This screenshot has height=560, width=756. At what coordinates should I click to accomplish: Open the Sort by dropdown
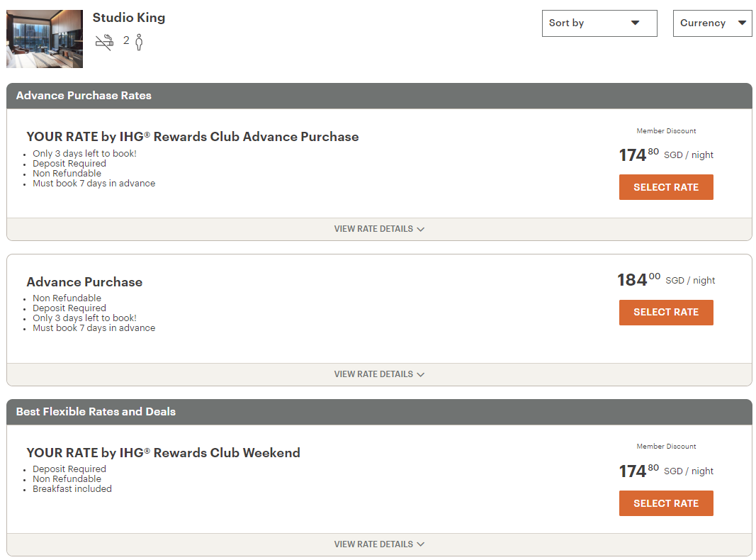599,23
